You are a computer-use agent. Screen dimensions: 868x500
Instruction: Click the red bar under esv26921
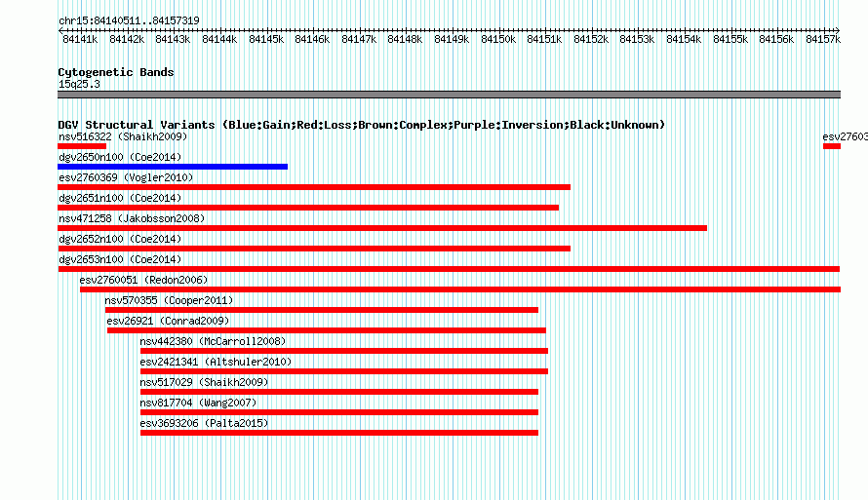327,330
